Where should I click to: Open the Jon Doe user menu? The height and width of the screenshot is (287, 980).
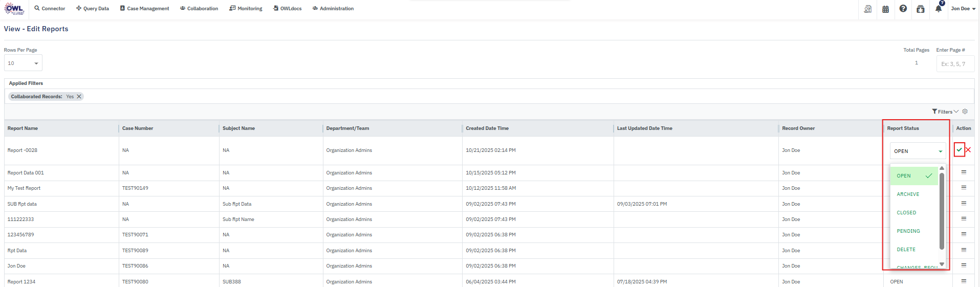[963, 9]
